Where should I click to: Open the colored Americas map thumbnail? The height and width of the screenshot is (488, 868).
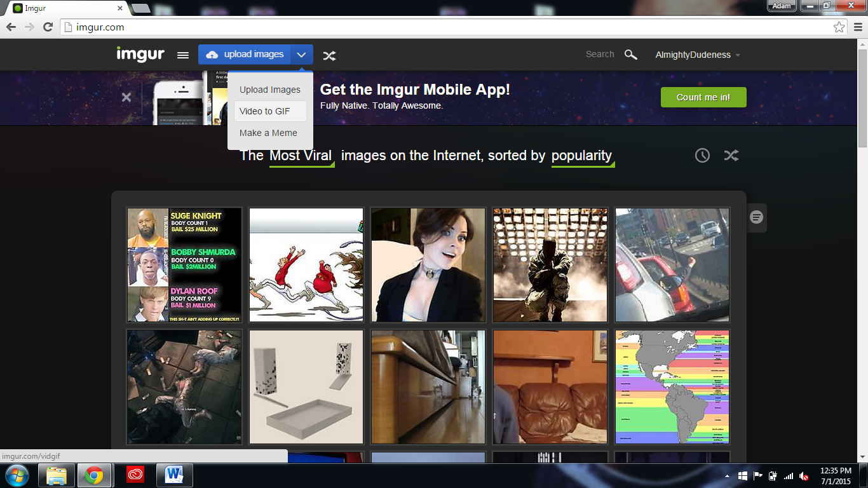[x=672, y=387]
